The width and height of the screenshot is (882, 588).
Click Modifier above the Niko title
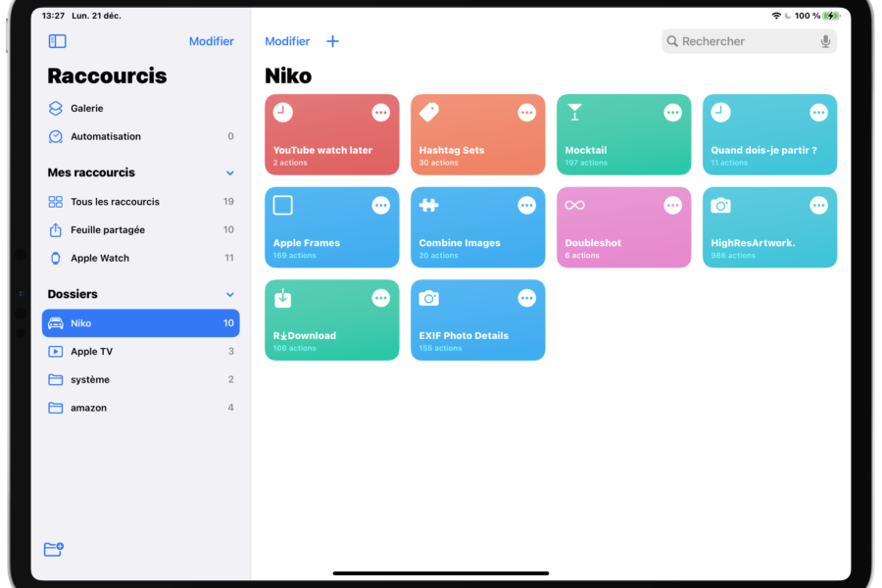(x=287, y=41)
